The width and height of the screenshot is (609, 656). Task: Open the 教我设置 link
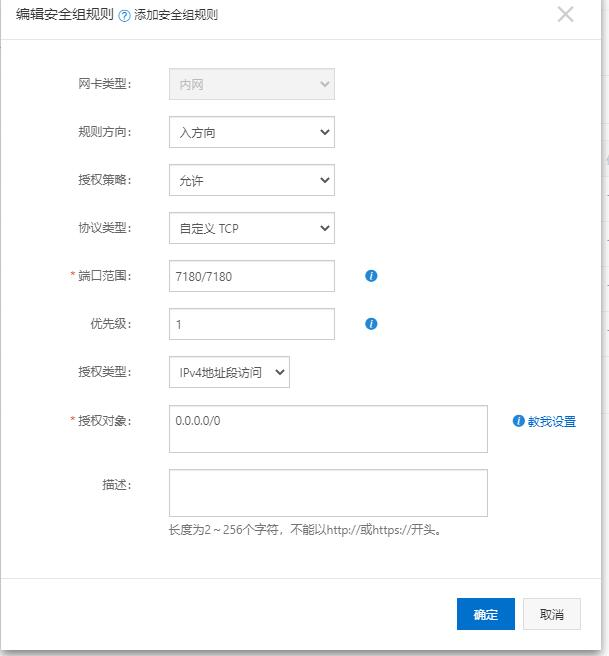(552, 422)
